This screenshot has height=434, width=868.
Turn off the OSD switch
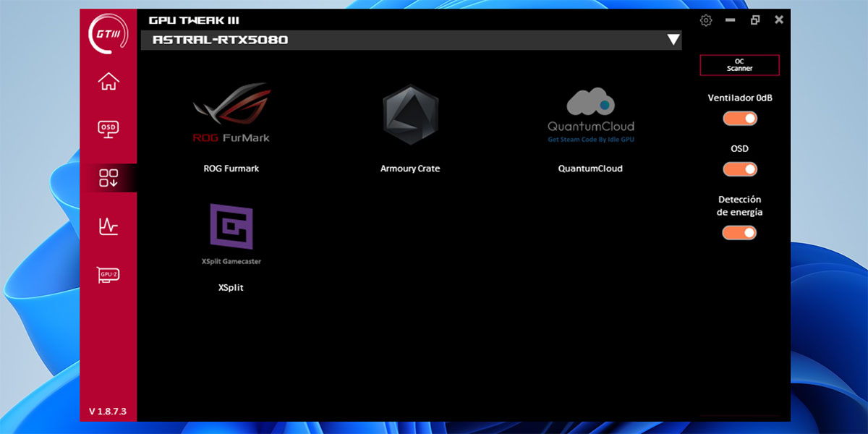tap(740, 169)
